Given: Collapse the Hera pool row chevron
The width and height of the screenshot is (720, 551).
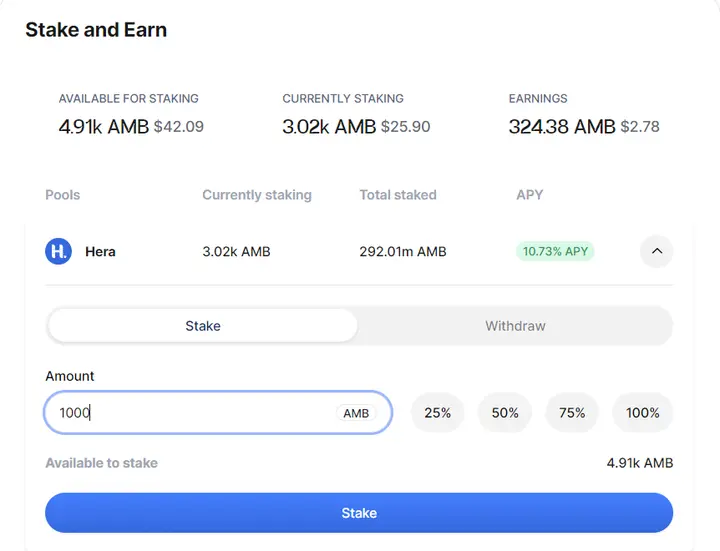Looking at the screenshot, I should point(657,251).
